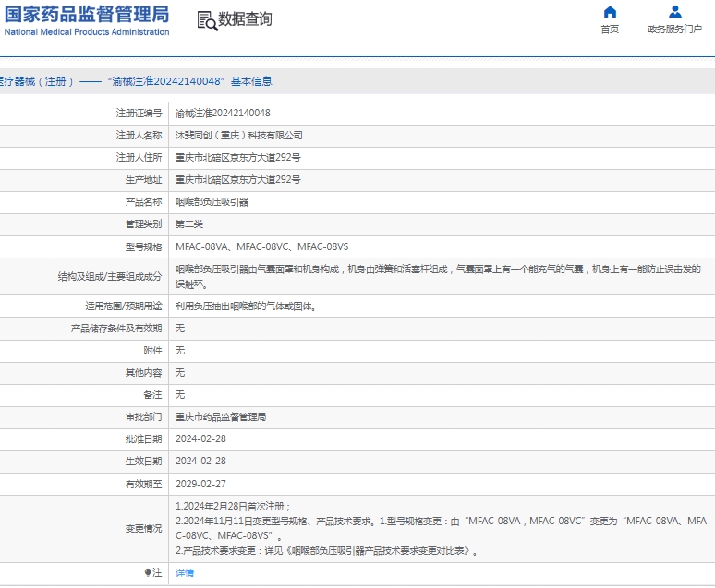Click the 型号规格 label
Screen dimensions: 715x588
tap(143, 247)
